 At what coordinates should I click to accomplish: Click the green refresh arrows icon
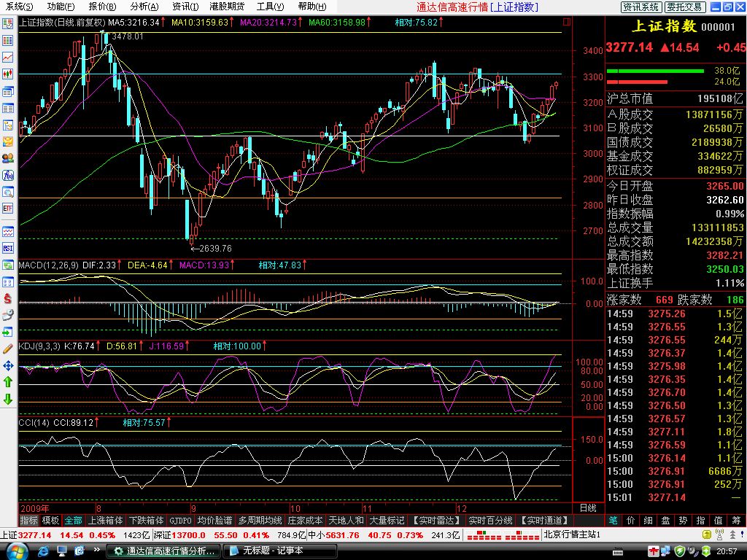[x=8, y=265]
